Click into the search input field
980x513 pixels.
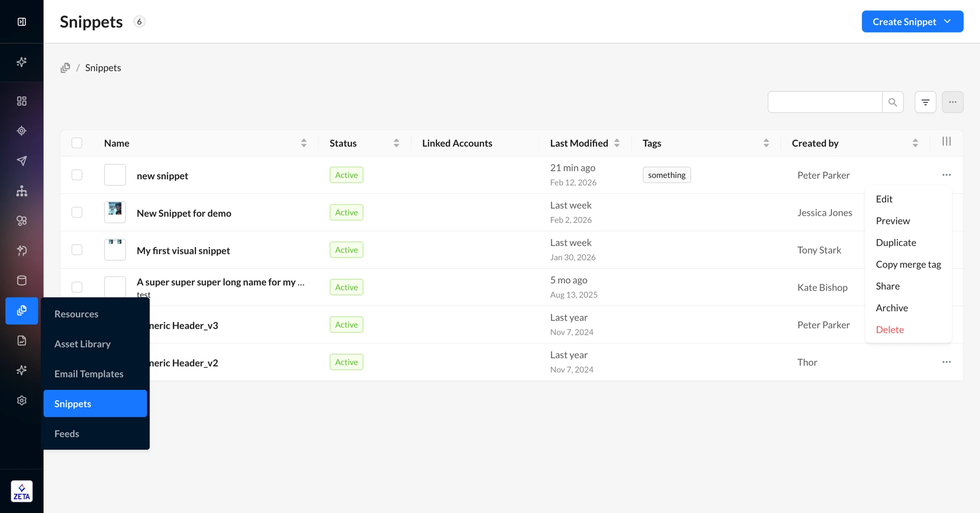(x=824, y=102)
